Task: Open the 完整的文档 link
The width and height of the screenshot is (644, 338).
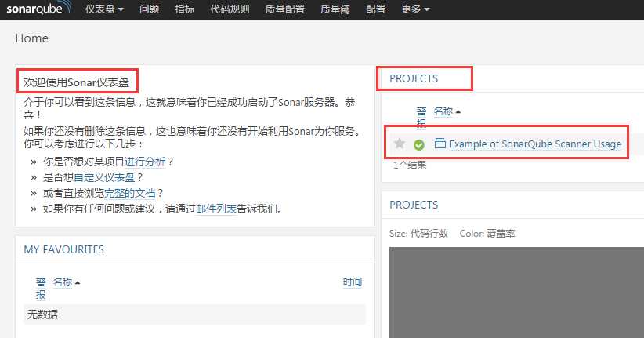Action: pos(130,193)
